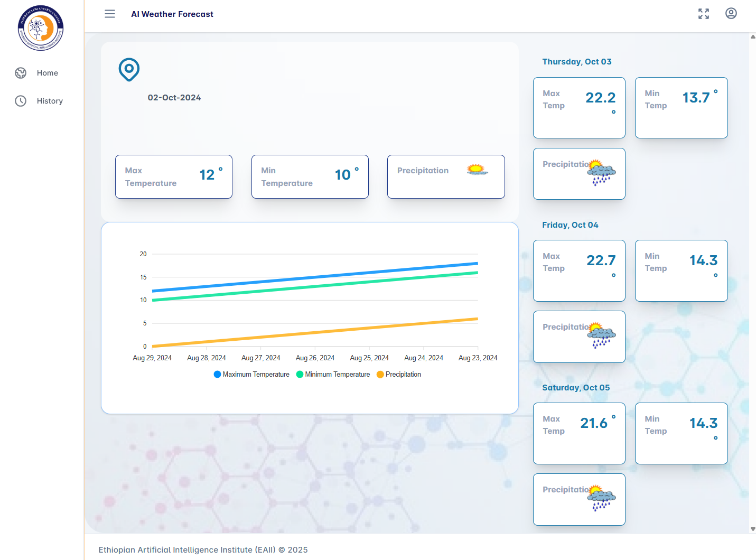The height and width of the screenshot is (560, 756).
Task: Click the hamburger menu icon
Action: click(x=110, y=14)
